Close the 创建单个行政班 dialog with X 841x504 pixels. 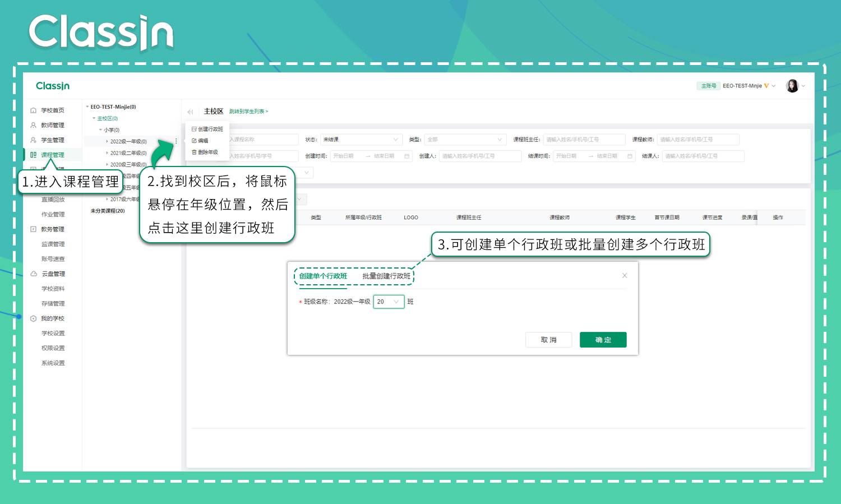tap(625, 275)
